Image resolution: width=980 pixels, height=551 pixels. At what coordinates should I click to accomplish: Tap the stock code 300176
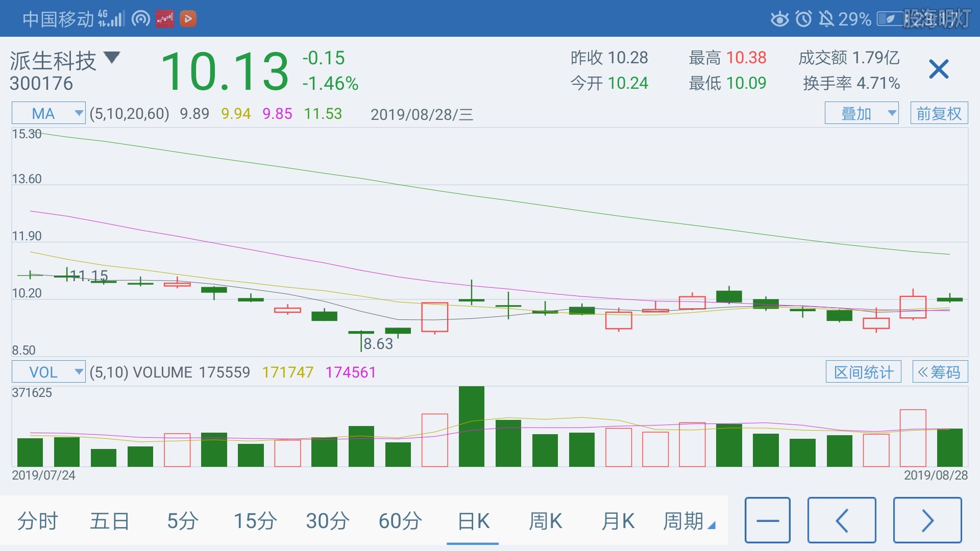pyautogui.click(x=41, y=83)
